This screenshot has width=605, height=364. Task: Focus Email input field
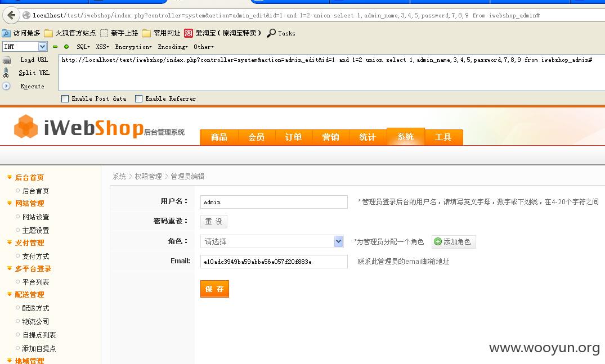(274, 262)
